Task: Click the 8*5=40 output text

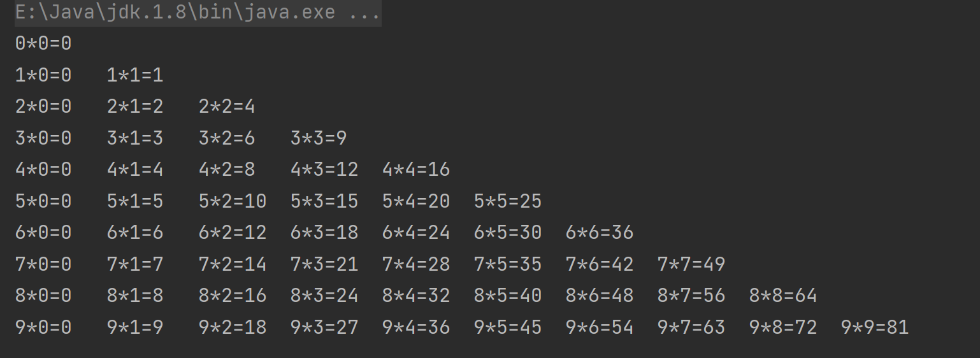Action: coord(508,296)
